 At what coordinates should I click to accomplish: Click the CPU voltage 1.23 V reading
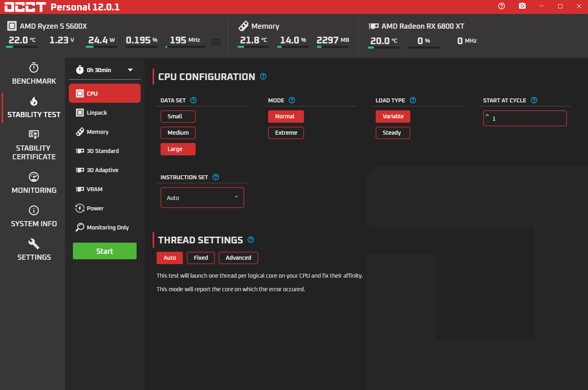[62, 40]
